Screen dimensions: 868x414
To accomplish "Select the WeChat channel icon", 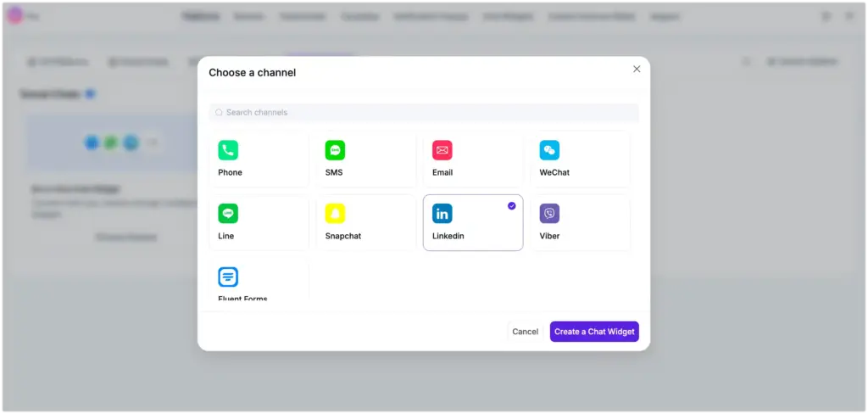I will click(x=549, y=150).
